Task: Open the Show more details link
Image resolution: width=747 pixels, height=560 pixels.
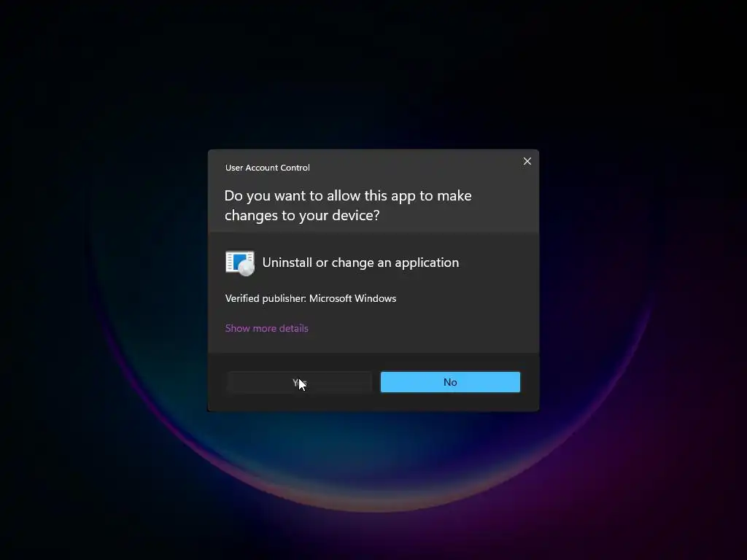Action: (267, 328)
